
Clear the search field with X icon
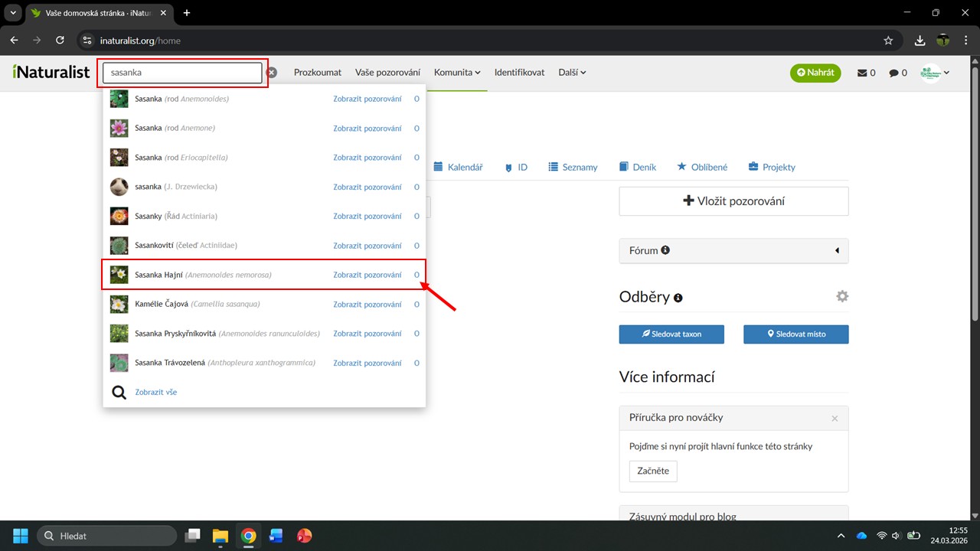pyautogui.click(x=272, y=73)
